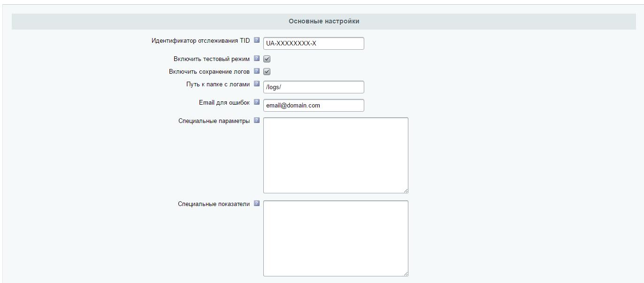Click the Включить тестовый режим label
The image size is (644, 283).
(x=211, y=59)
